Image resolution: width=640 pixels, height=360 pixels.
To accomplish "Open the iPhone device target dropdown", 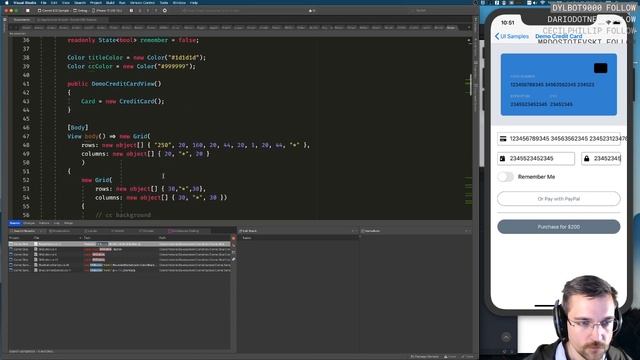I will click(x=107, y=10).
